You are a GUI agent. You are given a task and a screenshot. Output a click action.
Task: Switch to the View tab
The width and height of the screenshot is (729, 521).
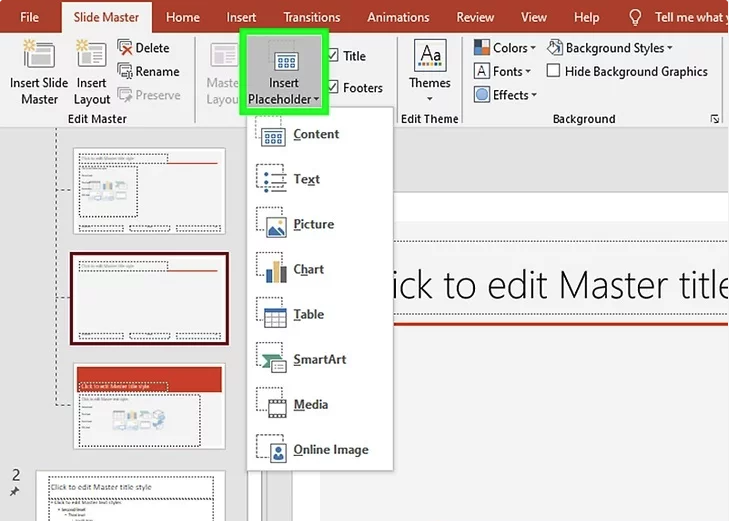533,17
